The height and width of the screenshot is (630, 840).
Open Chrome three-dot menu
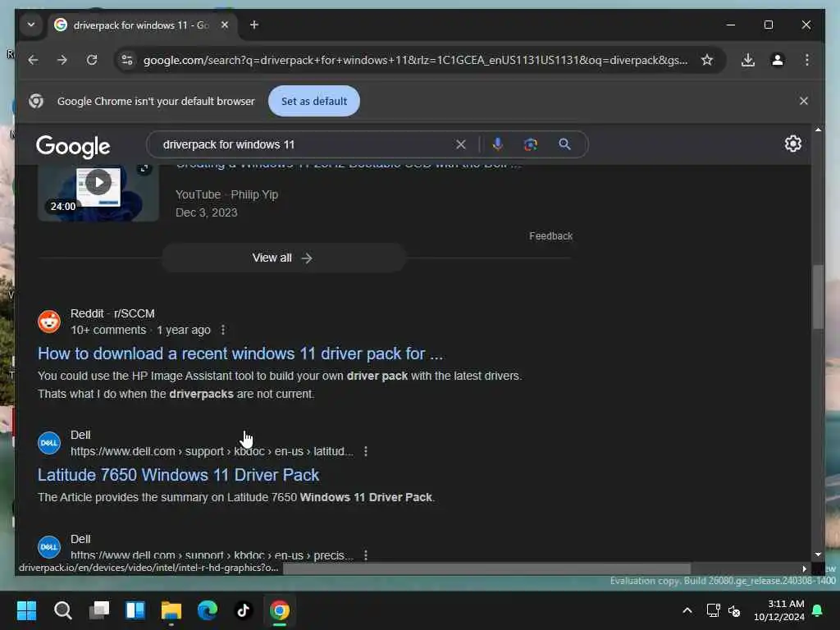(807, 60)
